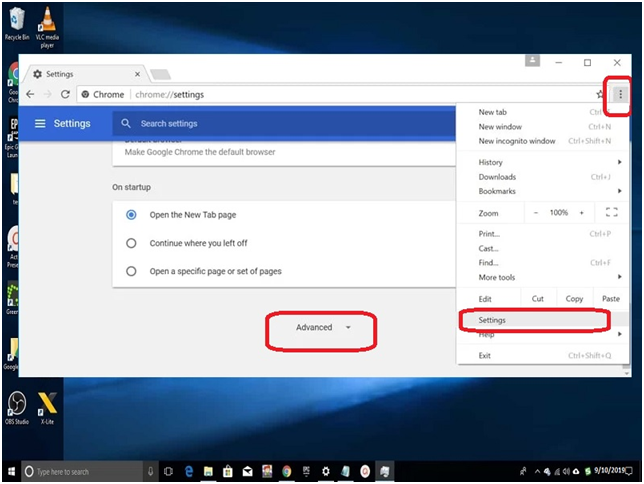Click the Chrome profile avatar button
Screen dimensions: 644x484
(x=532, y=61)
